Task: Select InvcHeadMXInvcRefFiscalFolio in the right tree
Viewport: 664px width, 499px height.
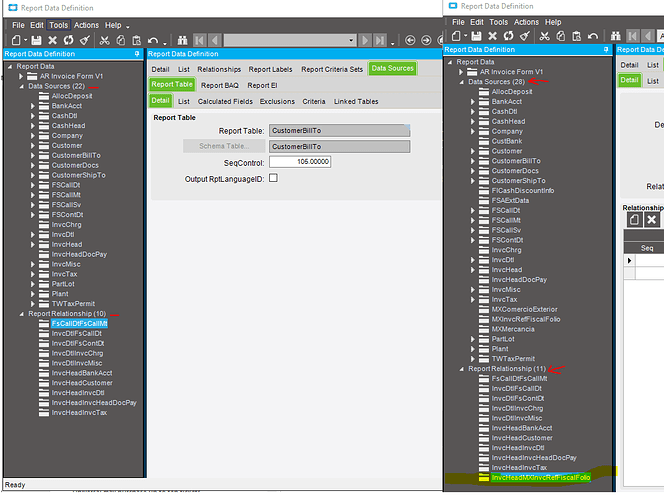Action: [x=541, y=478]
